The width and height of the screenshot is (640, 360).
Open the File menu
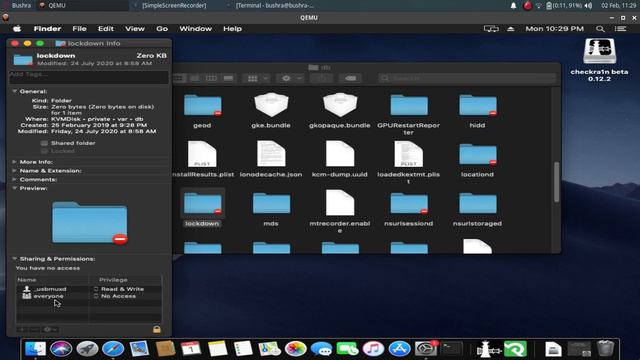[79, 29]
